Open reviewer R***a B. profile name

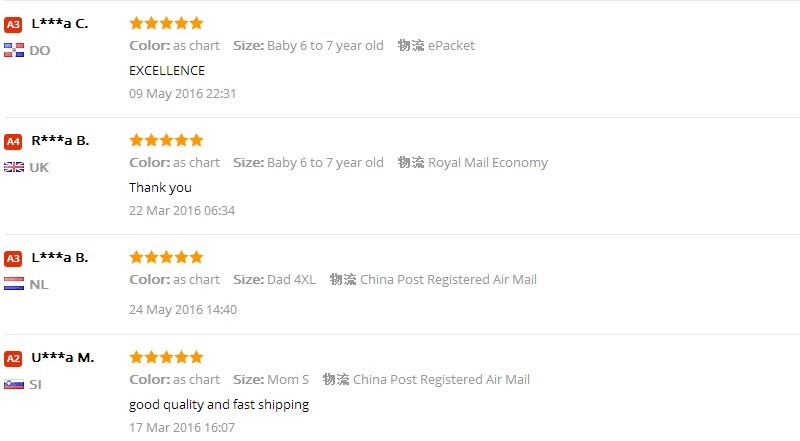pos(60,140)
